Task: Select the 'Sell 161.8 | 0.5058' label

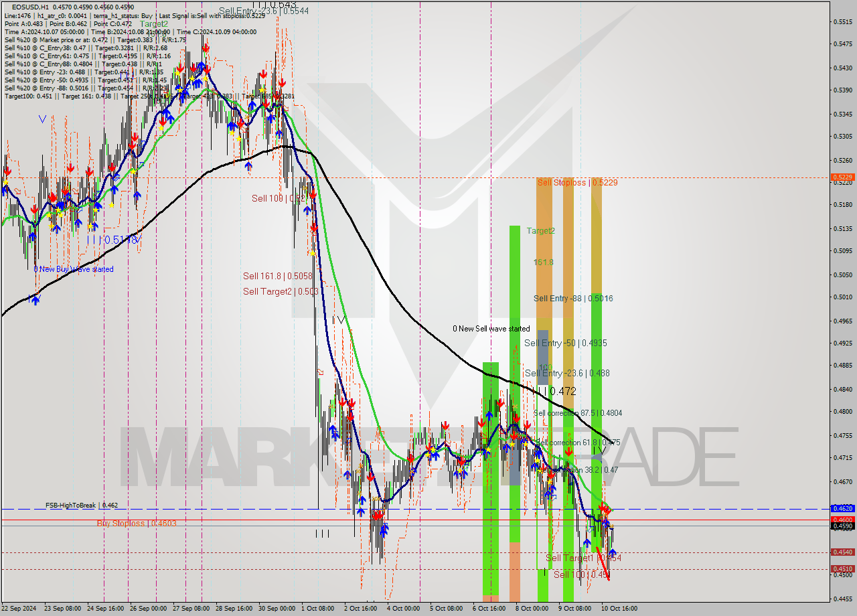Action: click(277, 276)
